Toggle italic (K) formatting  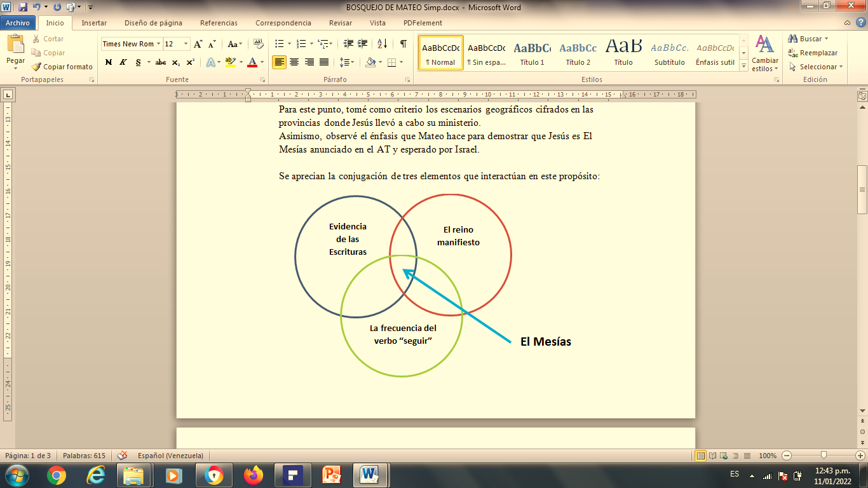(x=123, y=62)
